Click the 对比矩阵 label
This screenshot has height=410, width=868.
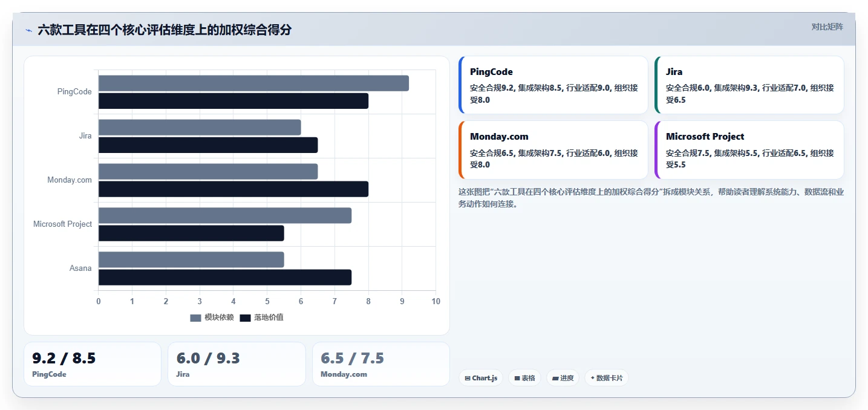(827, 27)
